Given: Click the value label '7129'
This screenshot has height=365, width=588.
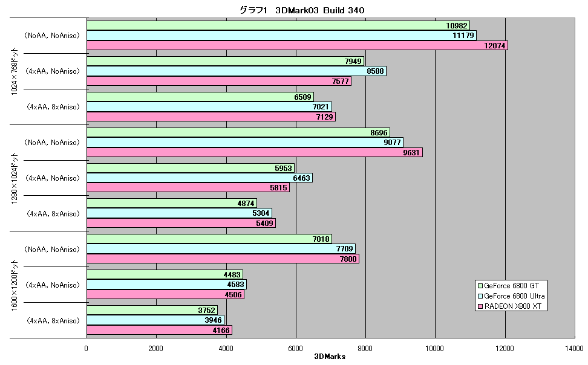Looking at the screenshot, I should point(324,117).
